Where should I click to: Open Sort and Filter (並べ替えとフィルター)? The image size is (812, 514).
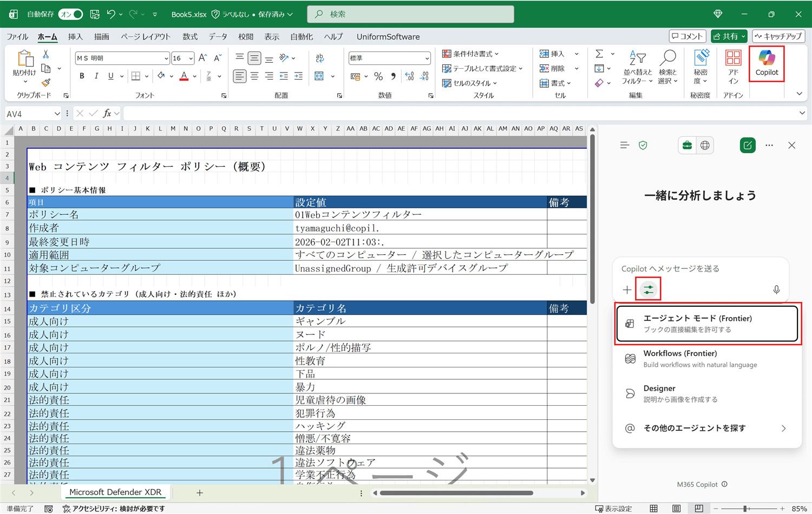[x=637, y=67]
